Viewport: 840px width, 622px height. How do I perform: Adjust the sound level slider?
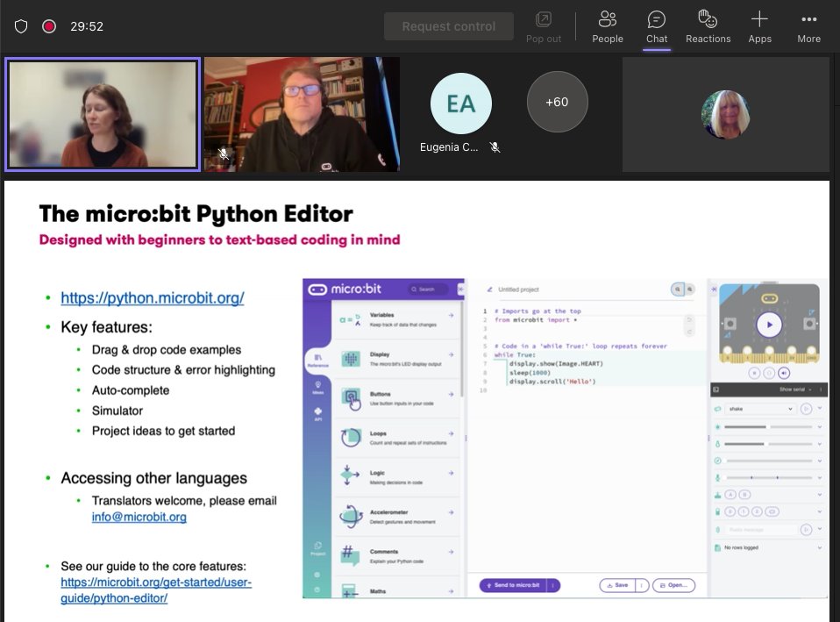click(769, 477)
